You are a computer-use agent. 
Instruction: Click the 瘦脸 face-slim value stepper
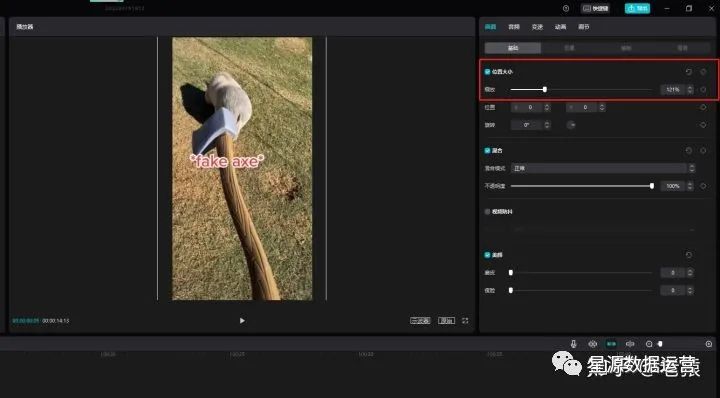click(690, 291)
